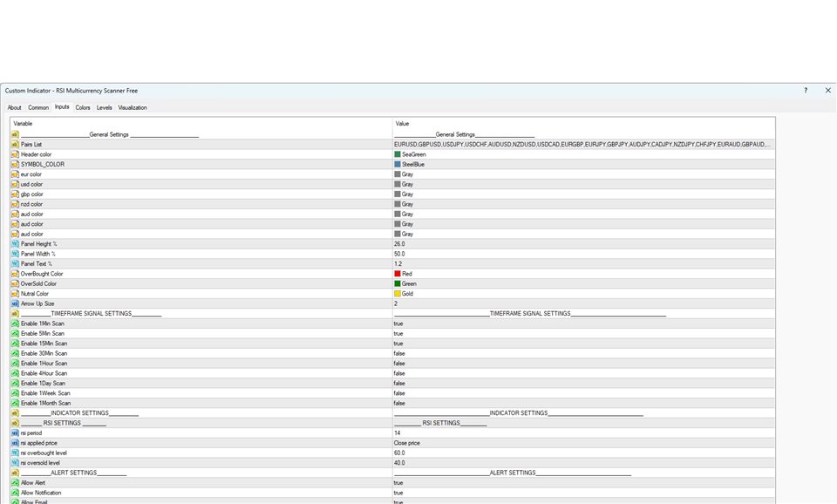
Task: Click the boolean icon beside Enable 1Hour Scan
Action: coord(15,364)
